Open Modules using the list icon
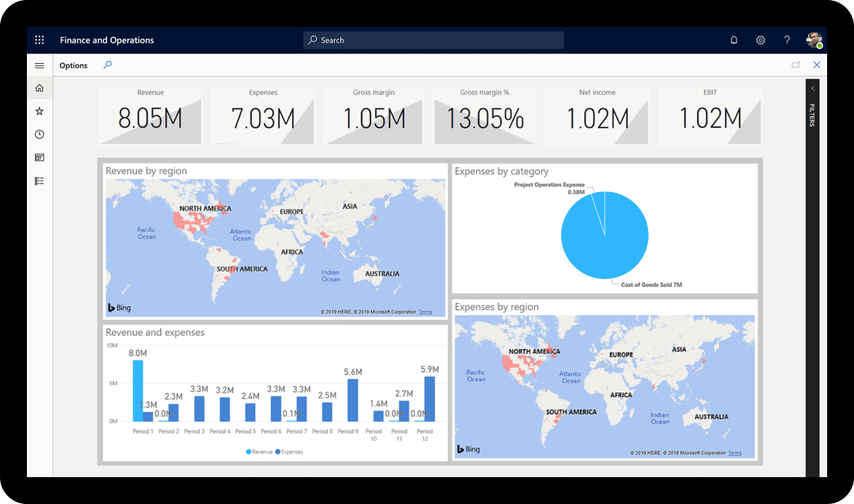Viewport: 854px width, 504px height. (39, 180)
